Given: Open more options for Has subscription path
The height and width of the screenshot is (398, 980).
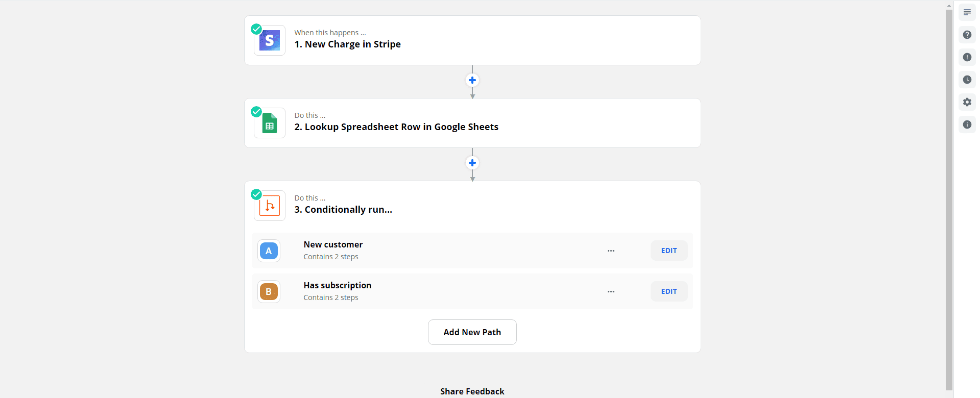Looking at the screenshot, I should [611, 291].
